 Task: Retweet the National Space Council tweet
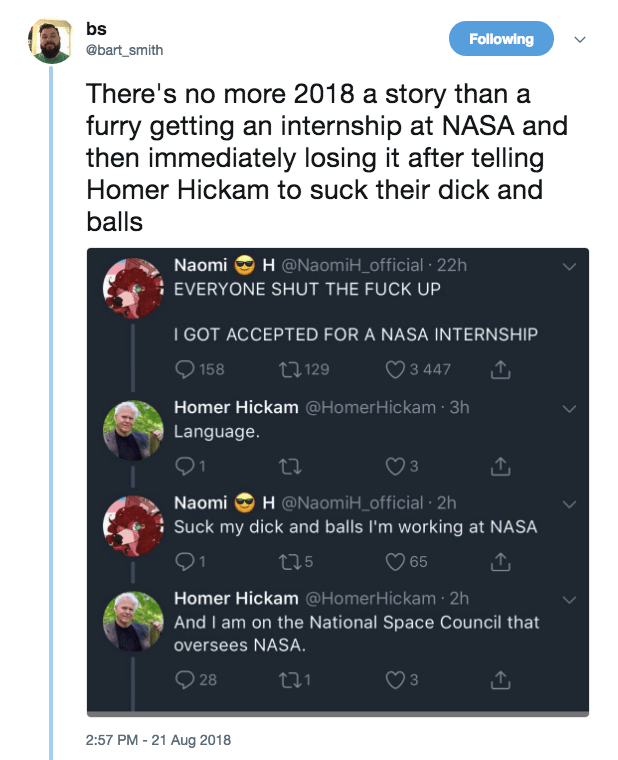pyautogui.click(x=282, y=680)
